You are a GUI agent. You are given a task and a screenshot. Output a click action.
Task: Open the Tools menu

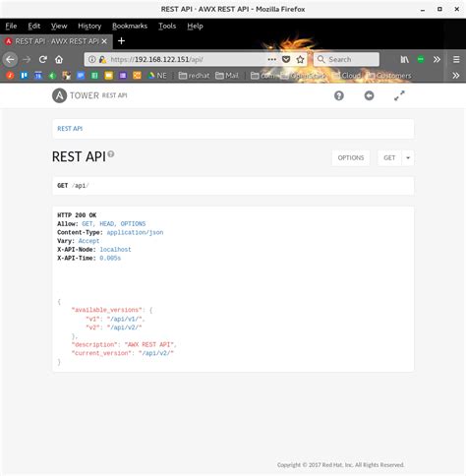(167, 26)
